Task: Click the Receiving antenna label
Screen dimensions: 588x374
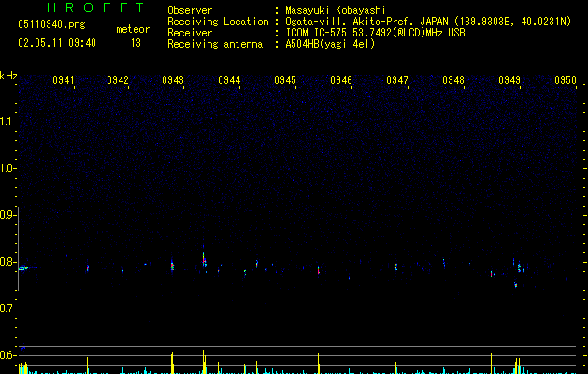Action: pos(215,44)
